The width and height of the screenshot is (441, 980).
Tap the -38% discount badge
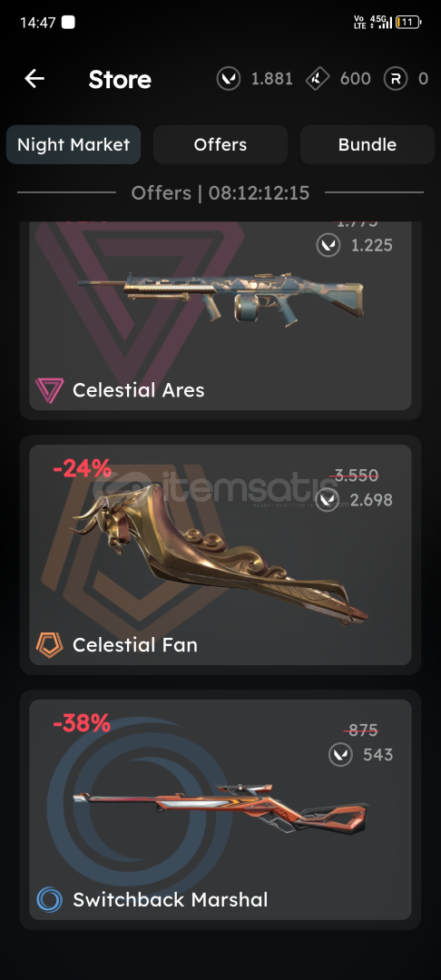[x=82, y=723]
